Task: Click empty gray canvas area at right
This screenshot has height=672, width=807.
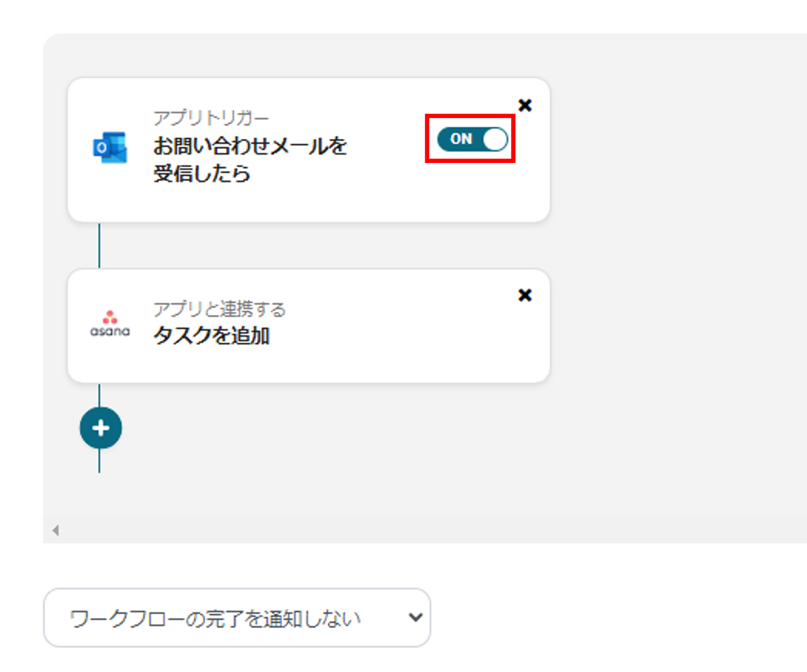Action: tap(681, 303)
